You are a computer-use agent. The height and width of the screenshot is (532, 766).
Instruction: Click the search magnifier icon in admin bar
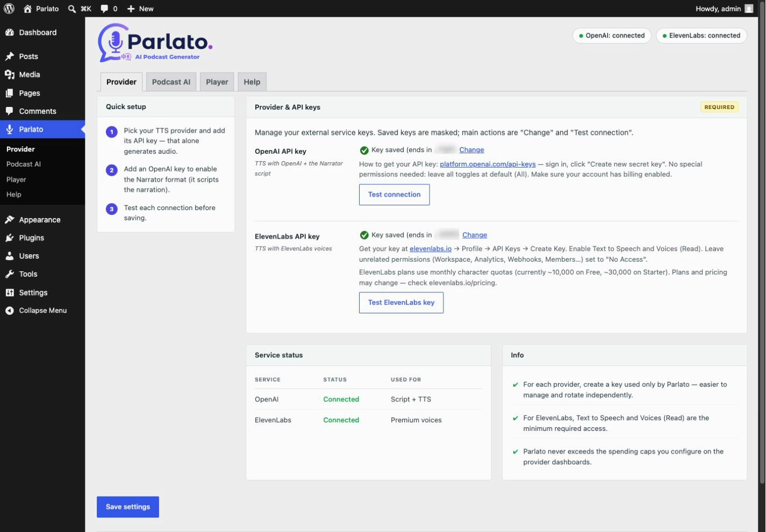(x=72, y=9)
